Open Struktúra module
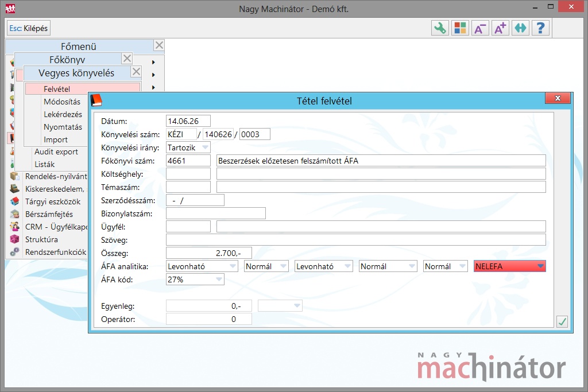Image resolution: width=588 pixels, height=392 pixels. click(41, 239)
